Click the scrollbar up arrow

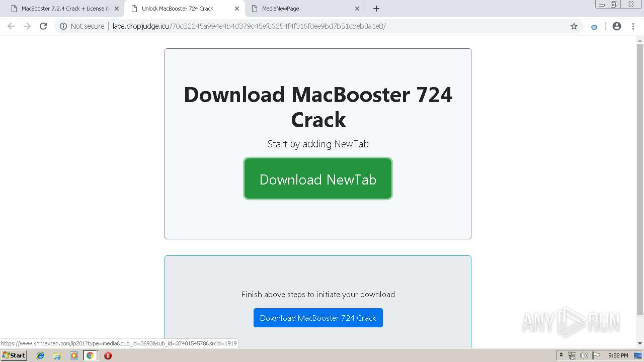[640, 40]
